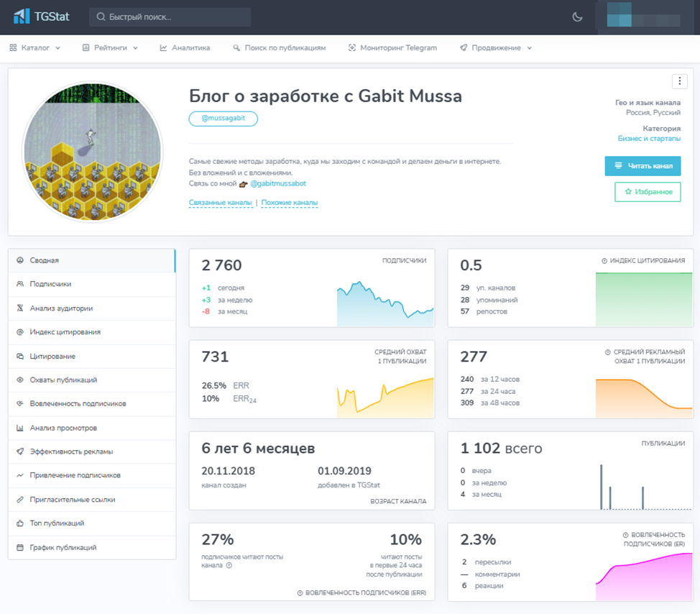Click the 20.11.2018 creation date
The width and height of the screenshot is (700, 614).
228,471
